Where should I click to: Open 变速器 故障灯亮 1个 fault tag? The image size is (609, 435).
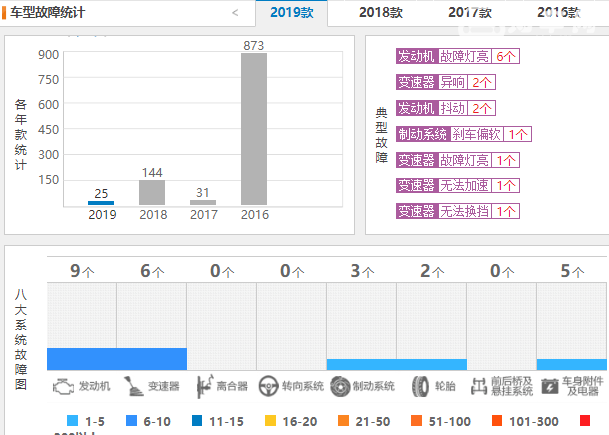point(458,160)
